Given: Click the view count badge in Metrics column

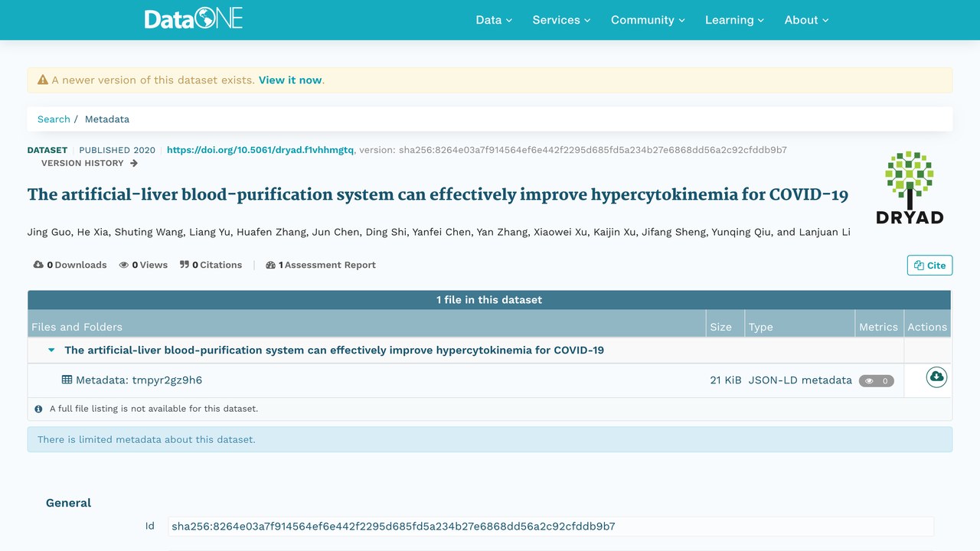Looking at the screenshot, I should coord(877,380).
